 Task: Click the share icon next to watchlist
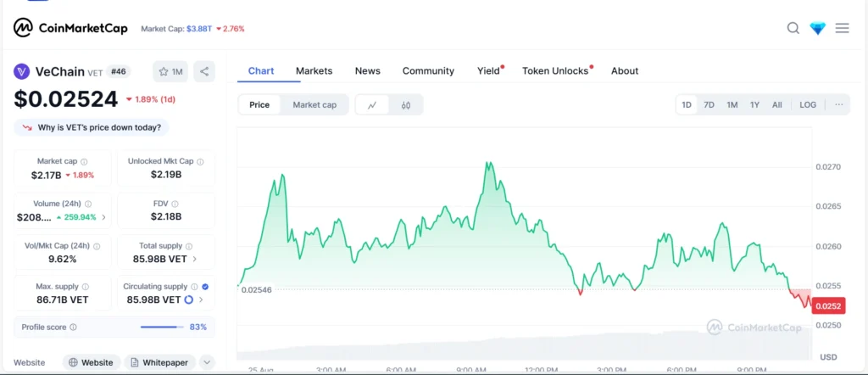tap(204, 71)
